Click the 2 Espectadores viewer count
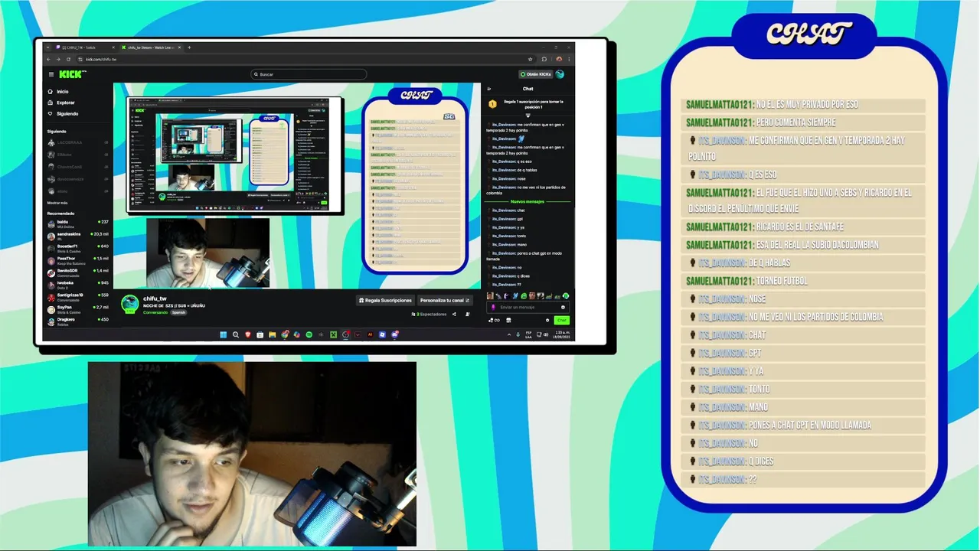 point(429,314)
